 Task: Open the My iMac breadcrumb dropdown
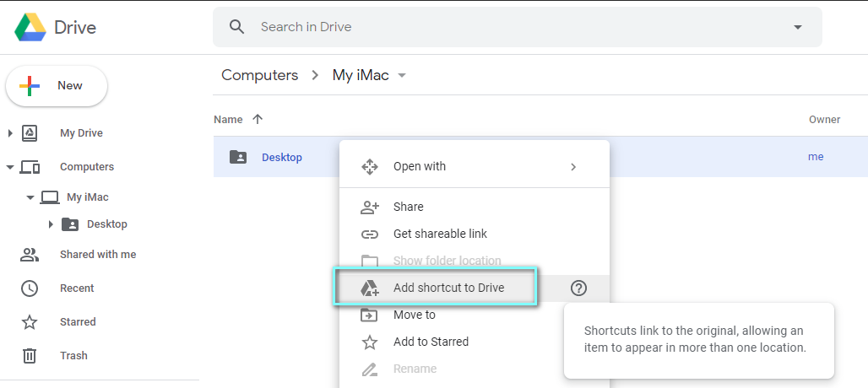click(x=402, y=76)
